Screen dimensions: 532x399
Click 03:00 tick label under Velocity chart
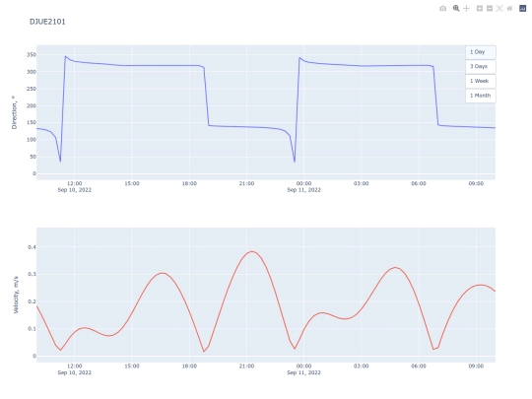pos(361,366)
